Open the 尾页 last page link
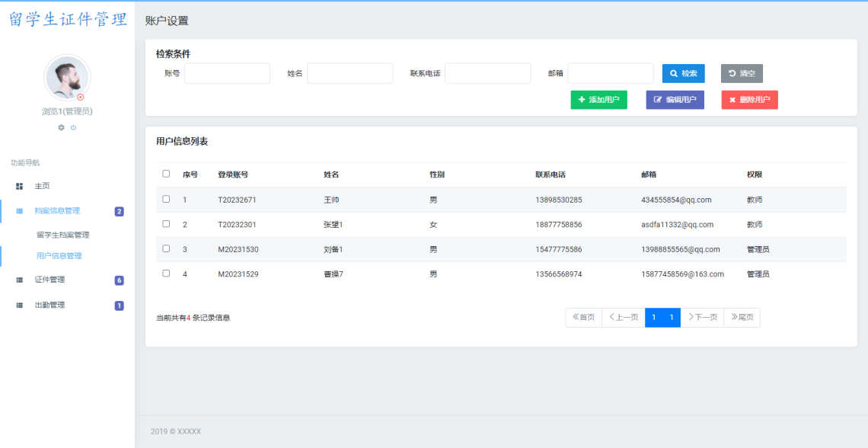This screenshot has height=448, width=868. coord(742,317)
